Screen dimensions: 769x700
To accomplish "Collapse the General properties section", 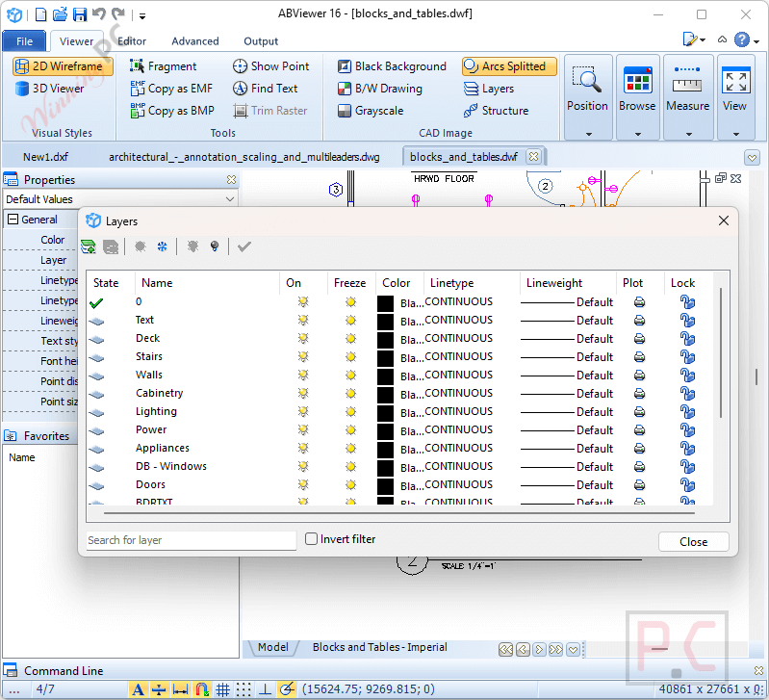I will click(13, 220).
